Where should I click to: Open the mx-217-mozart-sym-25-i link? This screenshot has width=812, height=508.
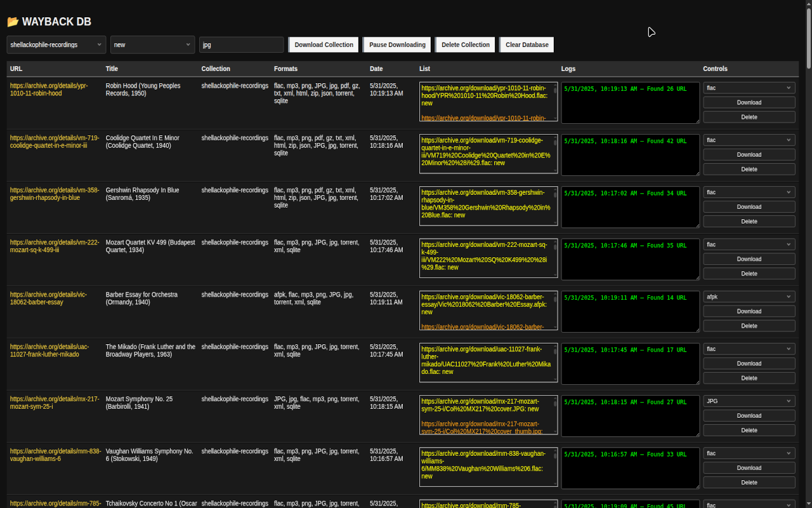(55, 403)
